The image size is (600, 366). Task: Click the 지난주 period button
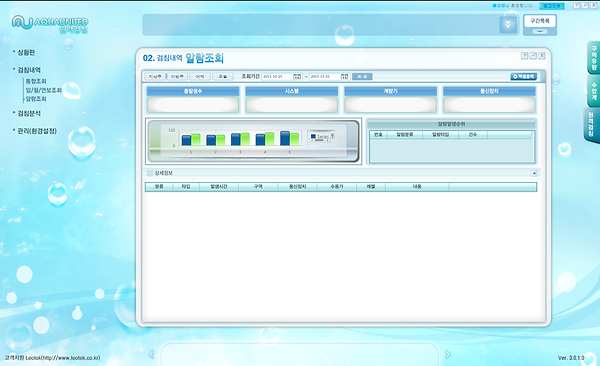[x=155, y=77]
